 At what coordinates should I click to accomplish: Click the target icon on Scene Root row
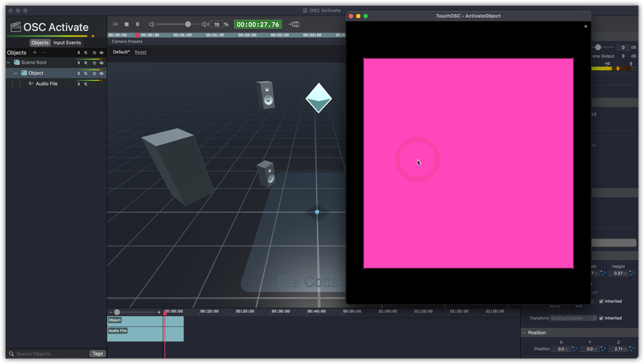tap(94, 63)
